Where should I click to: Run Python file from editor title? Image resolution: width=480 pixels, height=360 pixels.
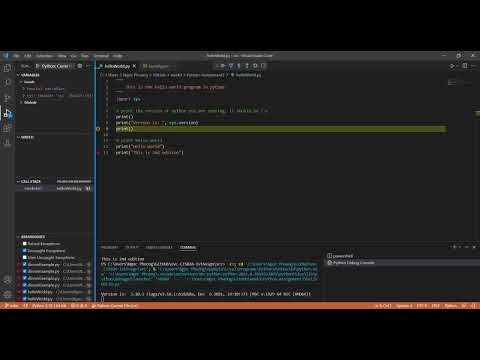point(453,66)
